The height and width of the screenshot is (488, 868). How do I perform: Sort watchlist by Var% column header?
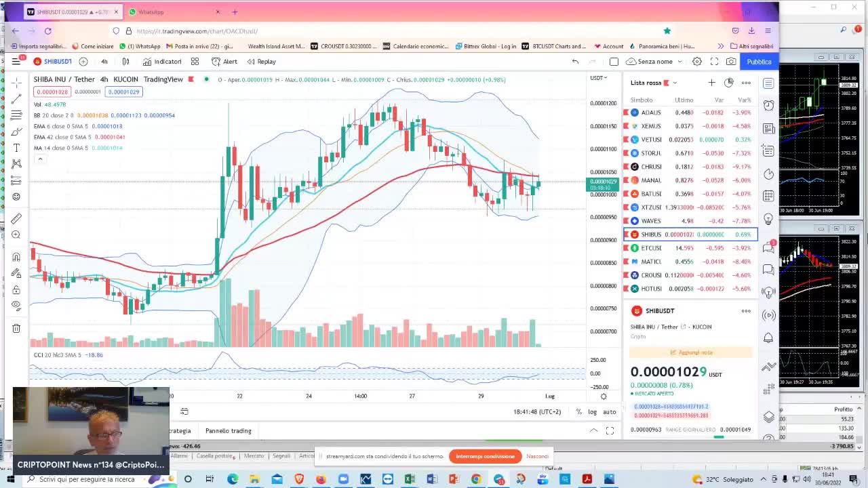coord(744,100)
